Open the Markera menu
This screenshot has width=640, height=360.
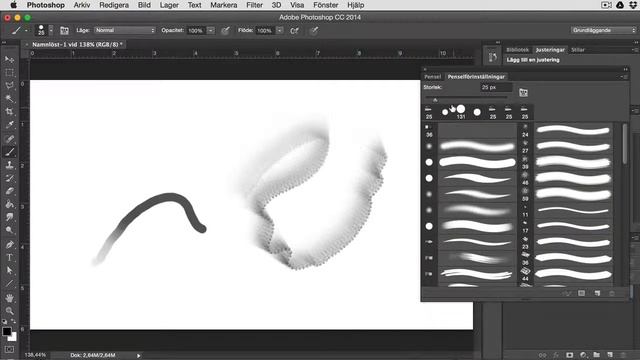coord(224,5)
